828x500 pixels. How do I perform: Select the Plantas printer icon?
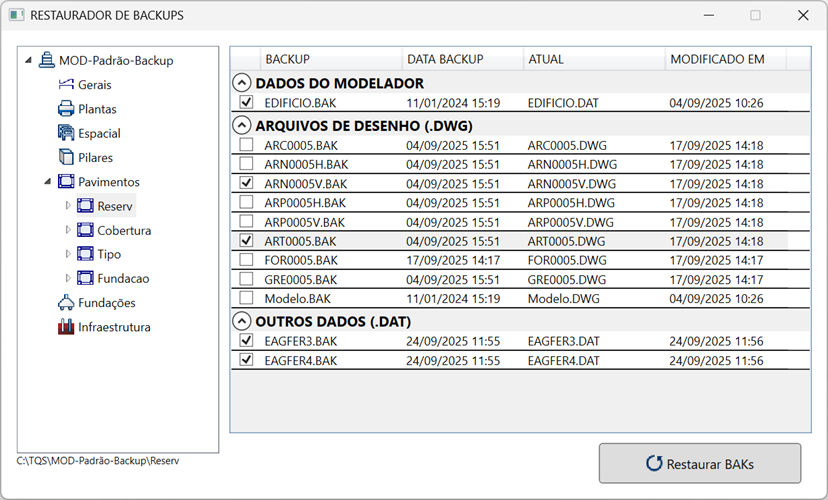[67, 109]
